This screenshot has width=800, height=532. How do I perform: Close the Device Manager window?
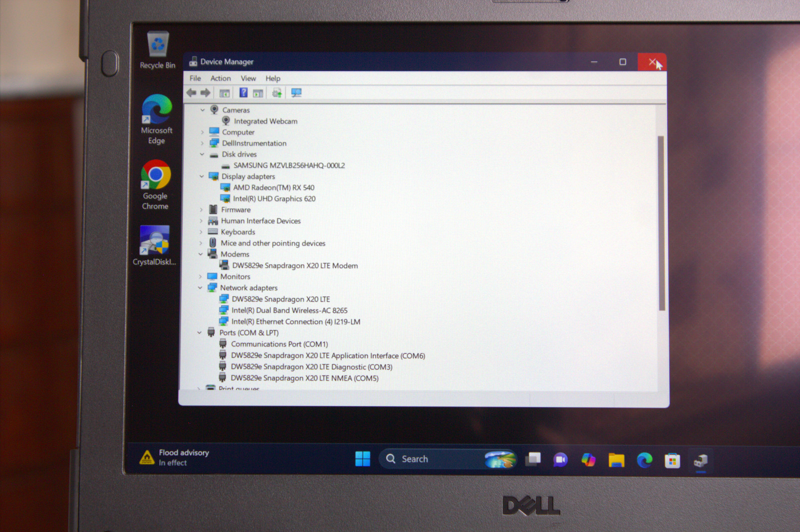coord(652,62)
